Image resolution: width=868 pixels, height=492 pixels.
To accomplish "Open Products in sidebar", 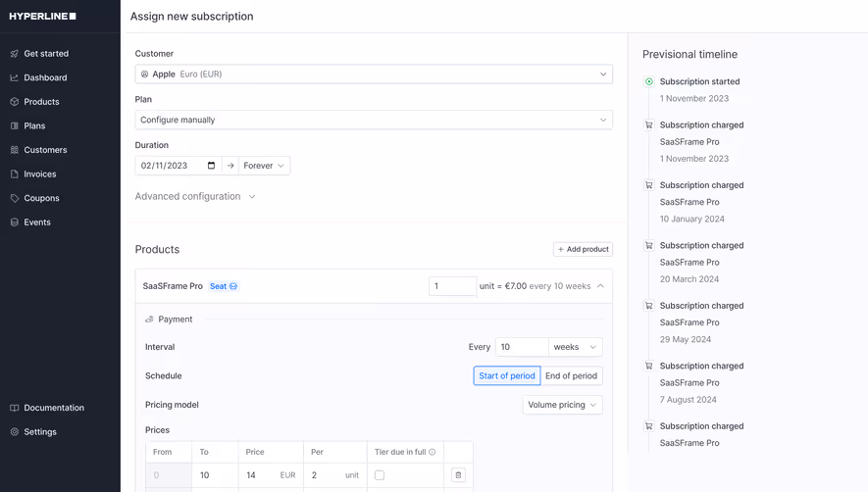I will tap(41, 102).
